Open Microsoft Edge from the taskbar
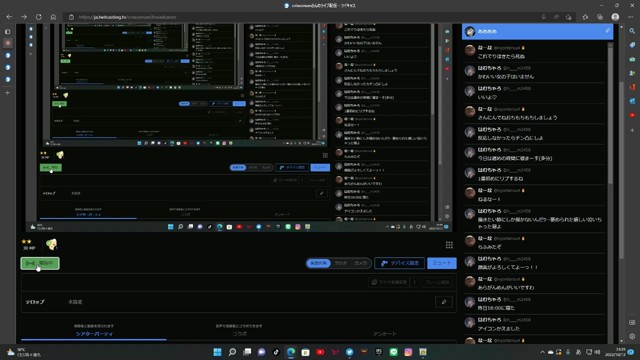The height and width of the screenshot is (360, 640). click(291, 352)
